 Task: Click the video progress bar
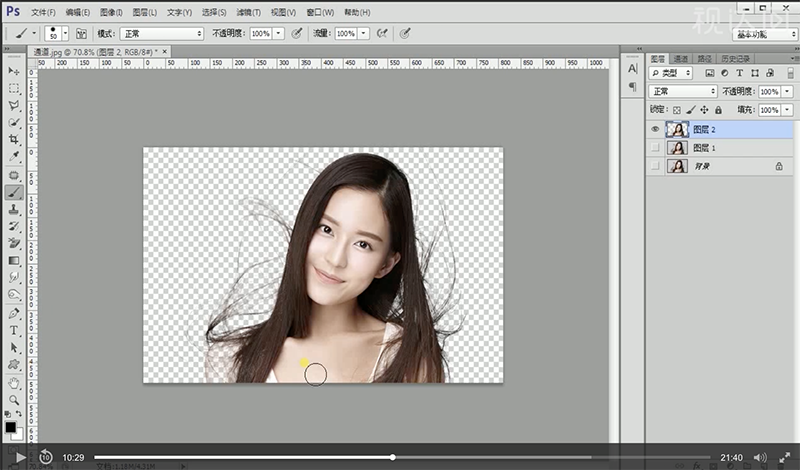pyautogui.click(x=402, y=457)
